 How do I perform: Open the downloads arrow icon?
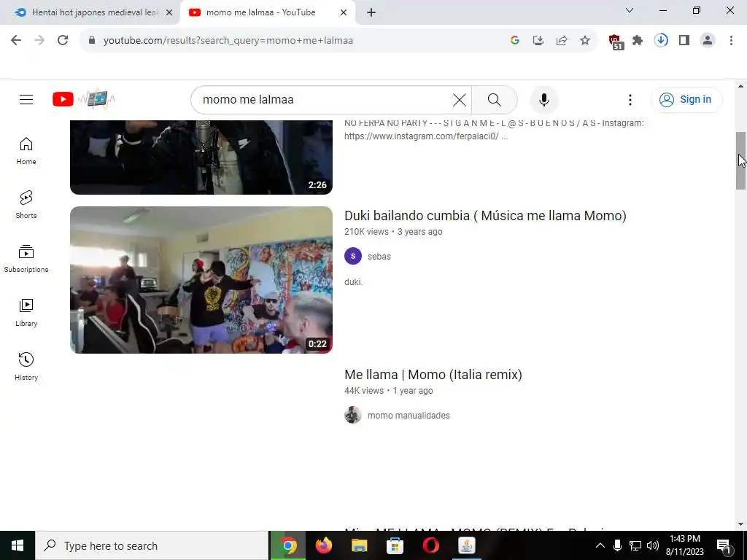coord(661,41)
